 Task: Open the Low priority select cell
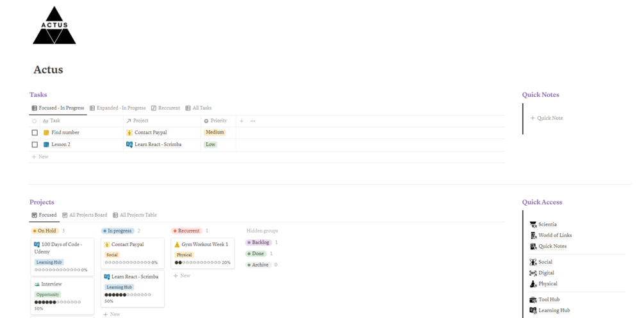coord(210,145)
